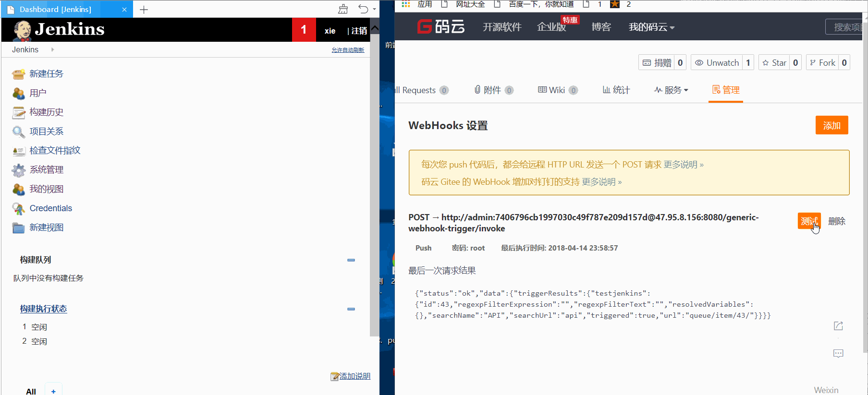This screenshot has height=395, width=868.
Task: Open 开源软件 in Gitee navigation
Action: 502,27
